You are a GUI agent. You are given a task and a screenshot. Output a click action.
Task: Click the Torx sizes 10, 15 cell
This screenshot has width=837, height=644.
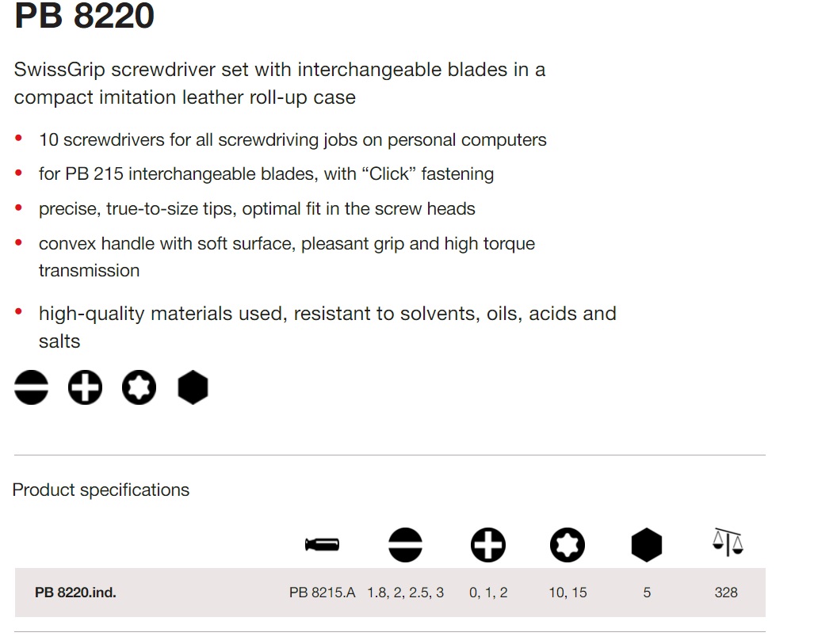pyautogui.click(x=568, y=593)
